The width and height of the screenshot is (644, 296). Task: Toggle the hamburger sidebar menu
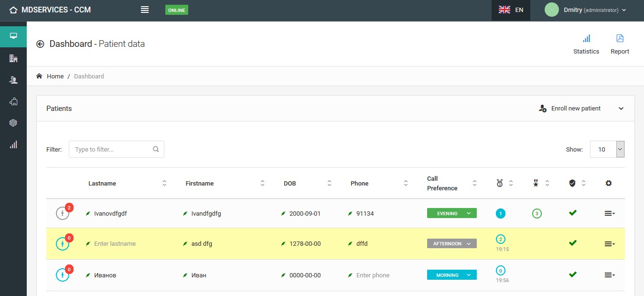pyautogui.click(x=145, y=10)
